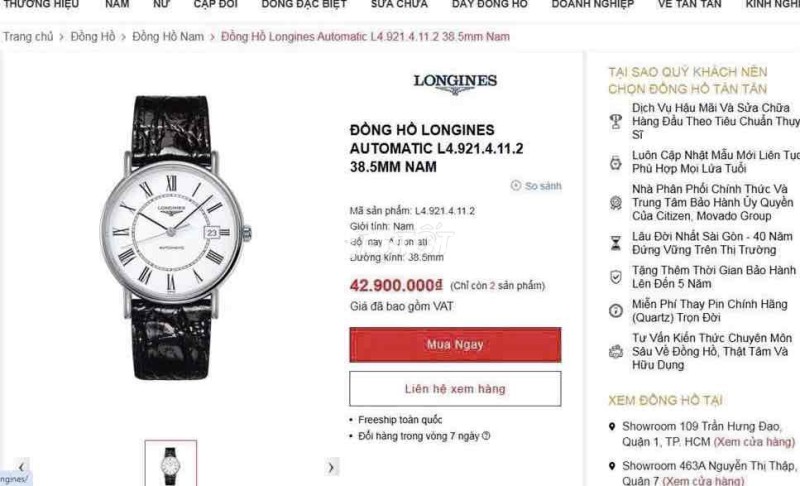Open Xem cửa hàng link for Quận 1
Viewport: 800px width, 486px height.
coord(754,442)
